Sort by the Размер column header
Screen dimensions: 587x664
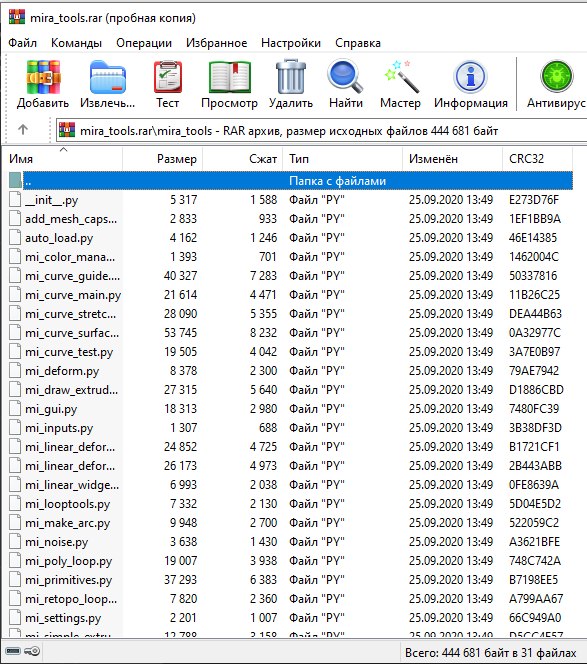(163, 159)
